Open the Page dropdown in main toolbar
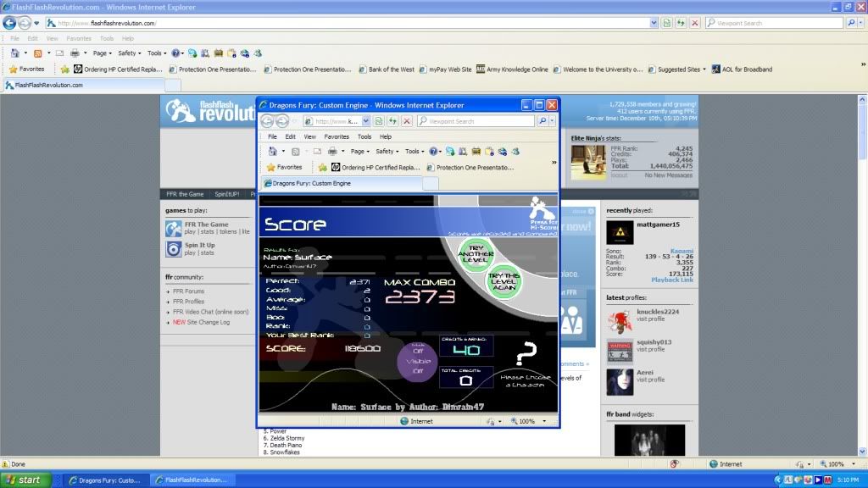Image resolution: width=868 pixels, height=488 pixels. pos(103,53)
